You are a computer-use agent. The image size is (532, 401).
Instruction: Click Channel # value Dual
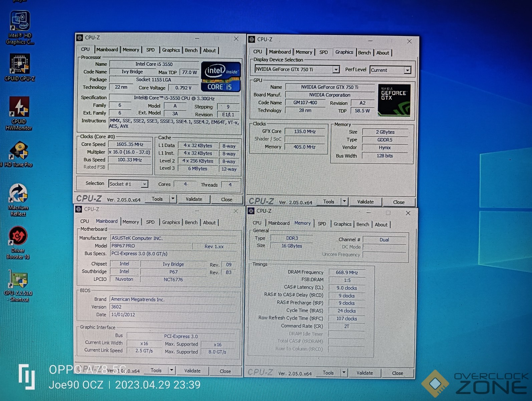[384, 240]
